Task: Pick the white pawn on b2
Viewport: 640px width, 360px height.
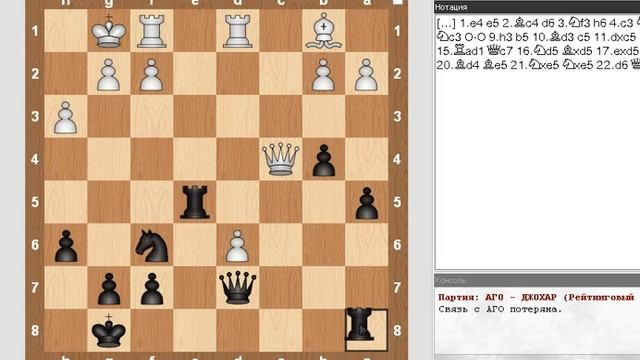Action: tap(324, 74)
